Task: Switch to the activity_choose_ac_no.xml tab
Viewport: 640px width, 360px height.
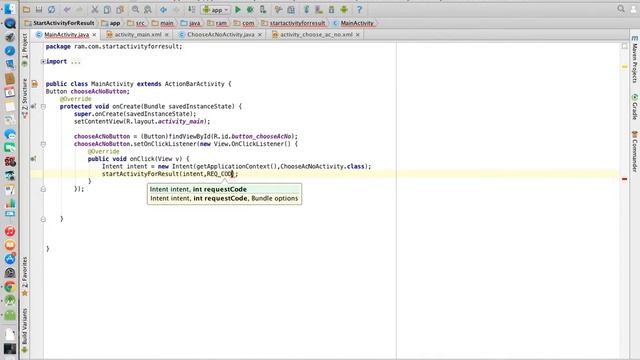Action: coord(316,35)
